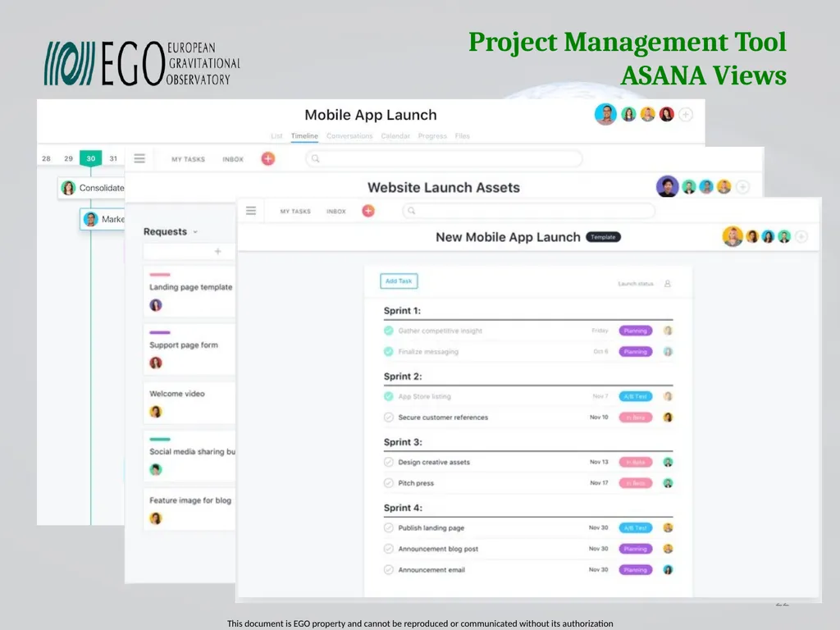
Task: Open the Progress tab
Action: tap(432, 136)
